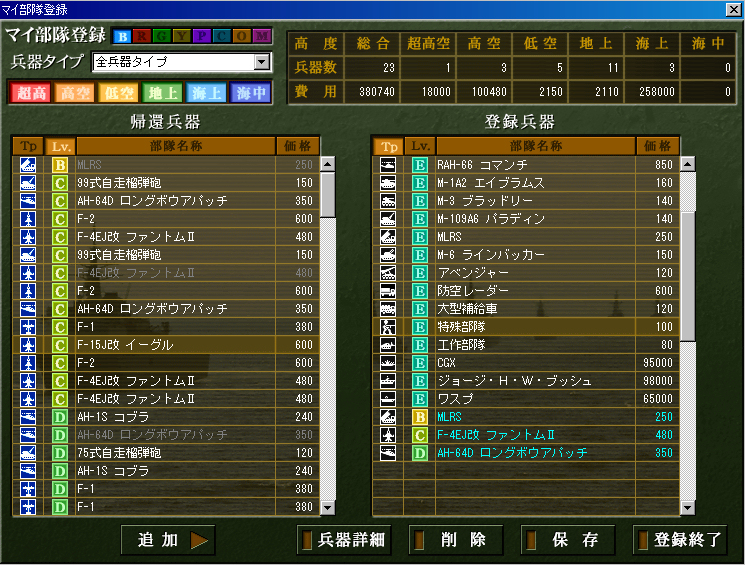This screenshot has width=745, height=565.
Task: Open the 全兵器タイプ weapon type dropdown
Action: click(x=262, y=62)
